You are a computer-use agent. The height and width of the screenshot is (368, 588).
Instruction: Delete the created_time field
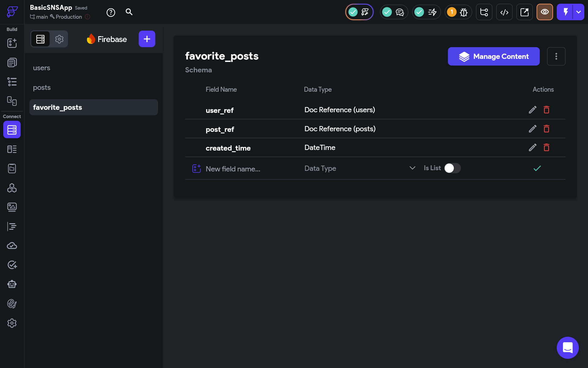(546, 148)
